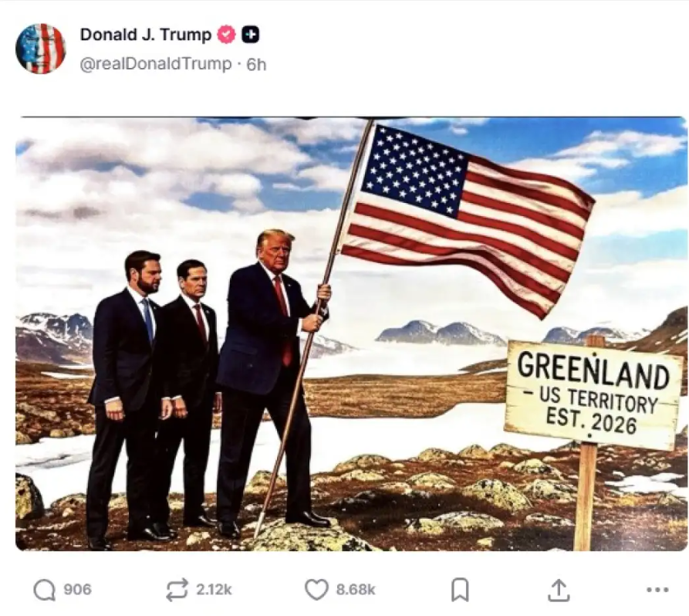The height and width of the screenshot is (616, 689).
Task: Like the post with the heart icon
Action: tap(316, 590)
